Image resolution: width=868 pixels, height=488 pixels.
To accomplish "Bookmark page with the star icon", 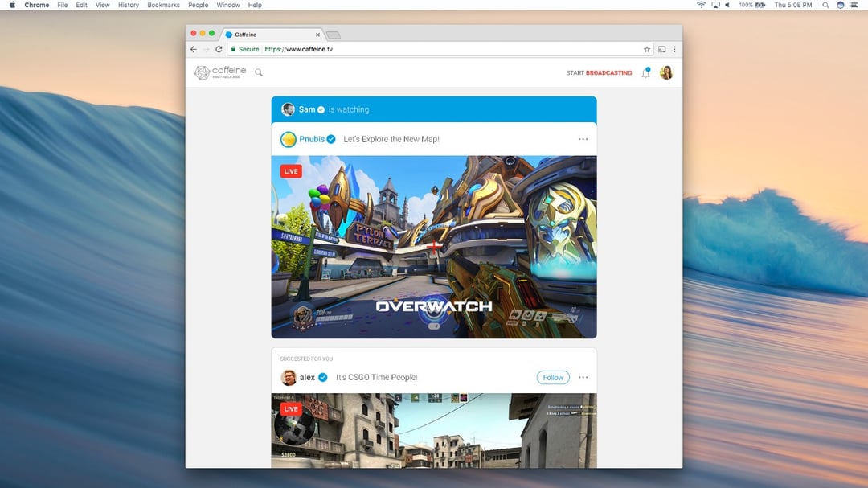I will point(646,49).
